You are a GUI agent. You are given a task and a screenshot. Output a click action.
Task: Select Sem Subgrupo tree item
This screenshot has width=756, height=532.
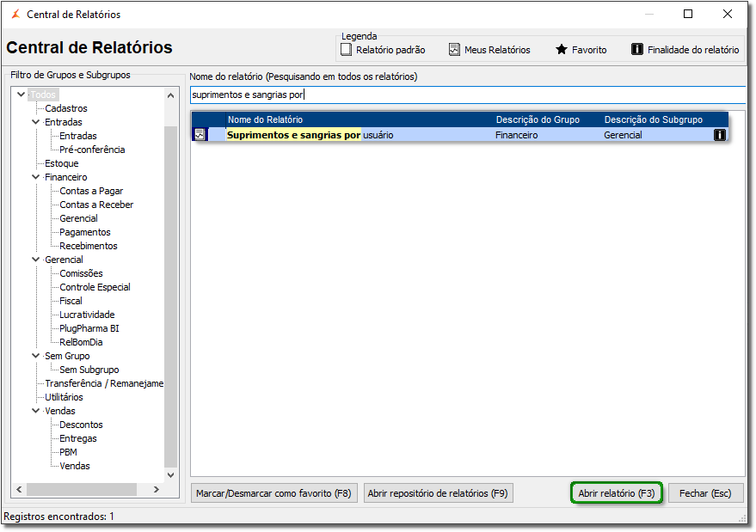(x=89, y=370)
